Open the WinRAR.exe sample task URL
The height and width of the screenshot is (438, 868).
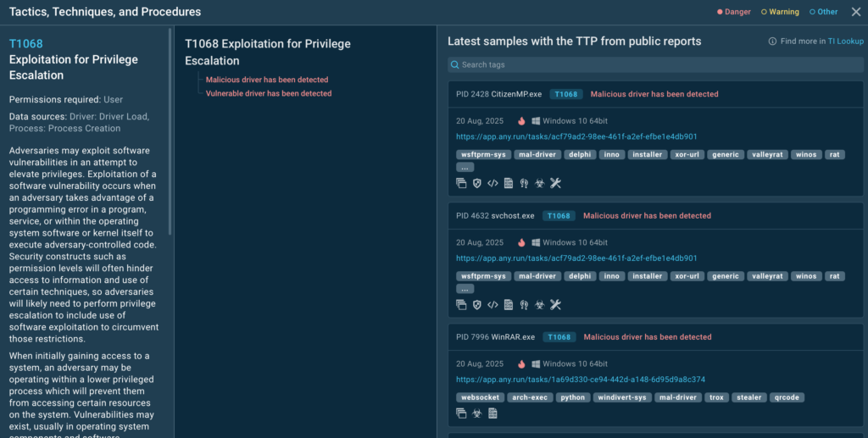pos(581,380)
